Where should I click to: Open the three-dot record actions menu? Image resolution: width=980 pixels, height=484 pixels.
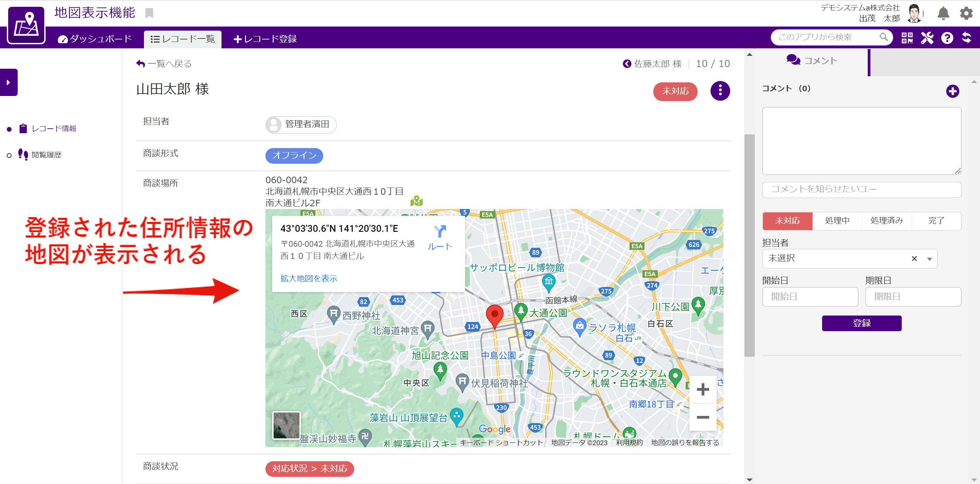tap(720, 91)
